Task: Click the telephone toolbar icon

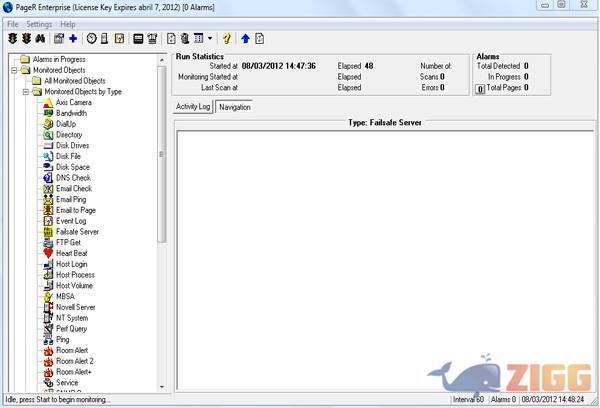Action: [152, 39]
